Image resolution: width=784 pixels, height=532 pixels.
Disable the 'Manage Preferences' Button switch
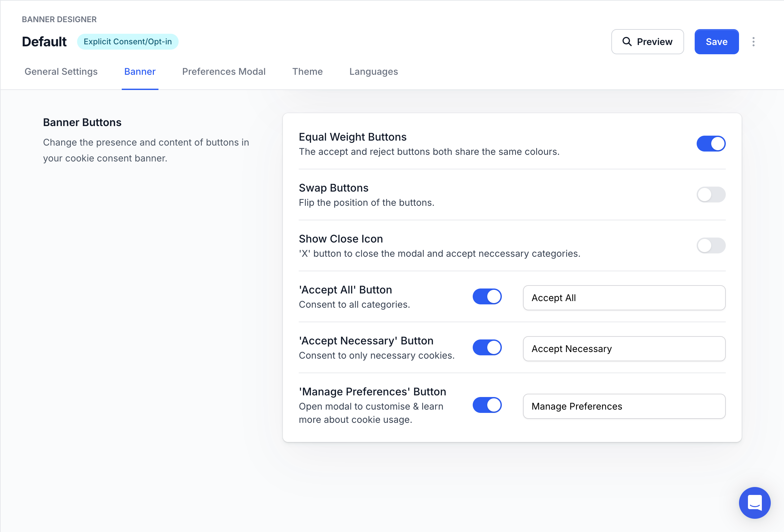click(487, 405)
